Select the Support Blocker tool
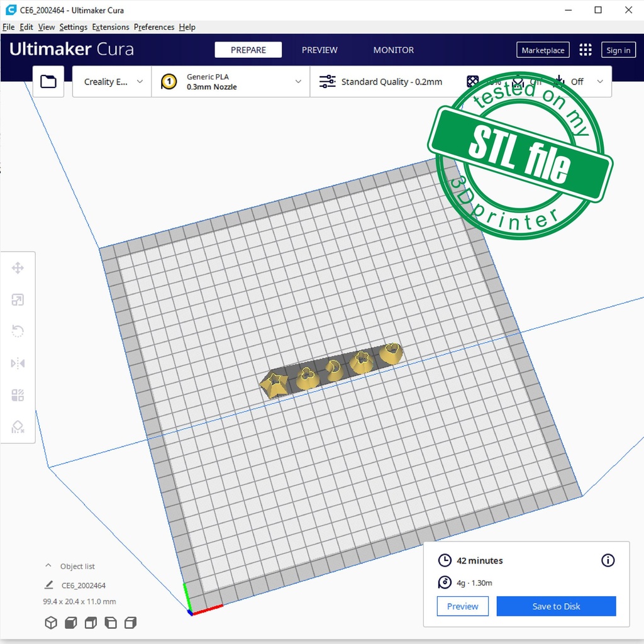Screen dimensions: 644x644 tap(18, 427)
